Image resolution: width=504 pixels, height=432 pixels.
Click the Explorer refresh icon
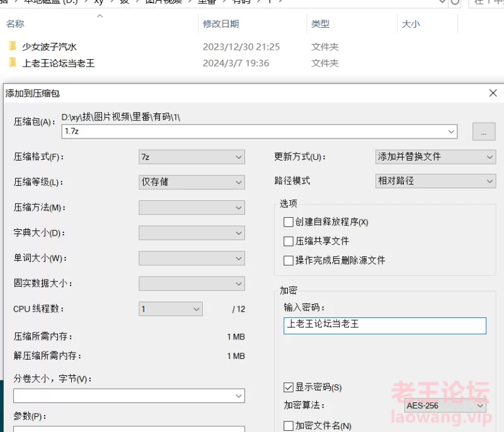[x=455, y=2]
